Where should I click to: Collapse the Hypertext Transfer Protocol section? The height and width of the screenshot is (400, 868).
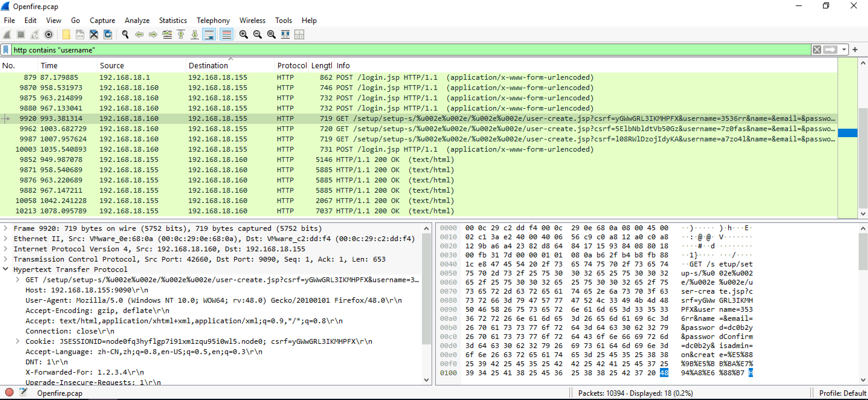tap(5, 269)
